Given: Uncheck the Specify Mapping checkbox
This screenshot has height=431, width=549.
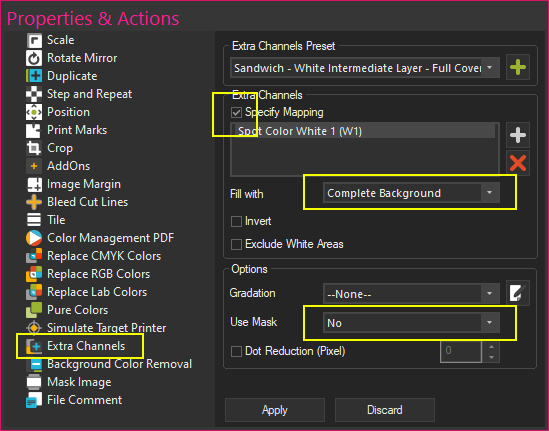Looking at the screenshot, I should coord(236,112).
